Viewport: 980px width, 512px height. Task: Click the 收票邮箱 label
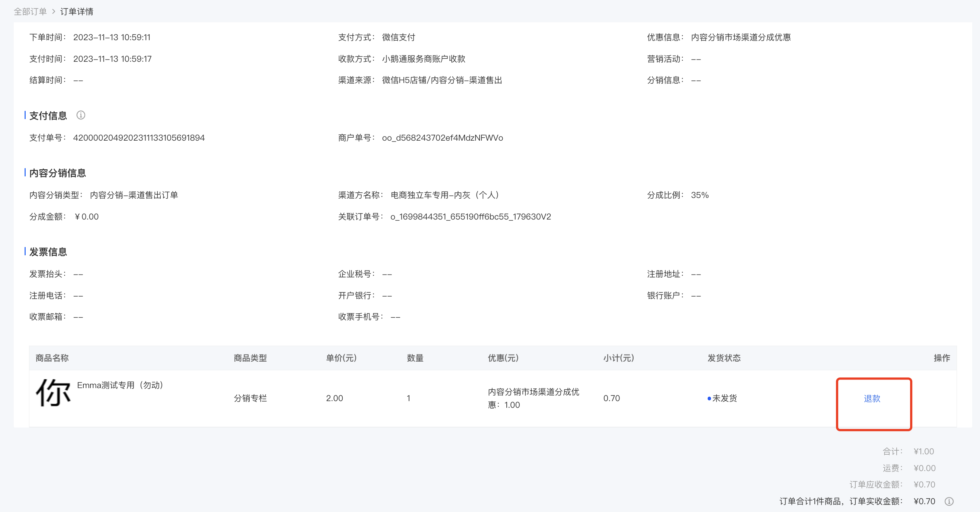pyautogui.click(x=48, y=317)
